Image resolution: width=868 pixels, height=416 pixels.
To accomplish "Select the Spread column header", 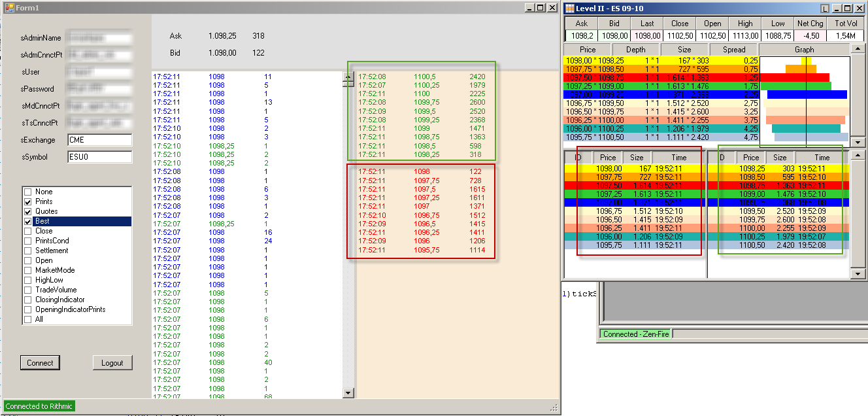I will click(733, 50).
